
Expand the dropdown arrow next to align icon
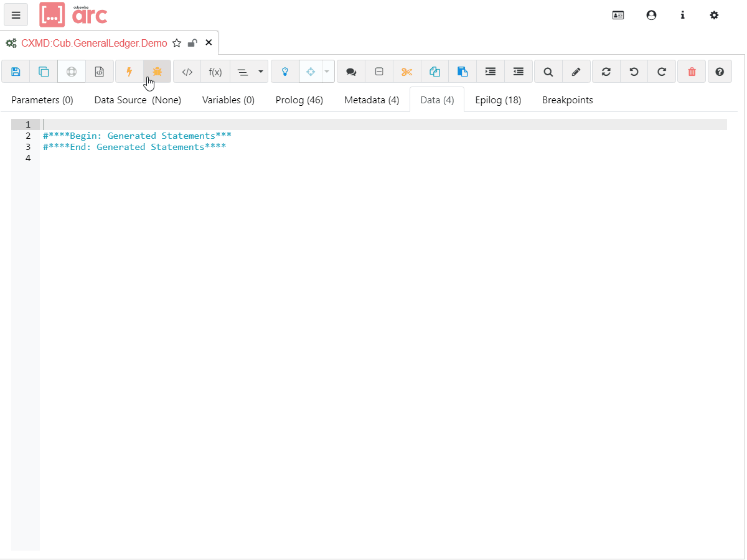(x=261, y=72)
